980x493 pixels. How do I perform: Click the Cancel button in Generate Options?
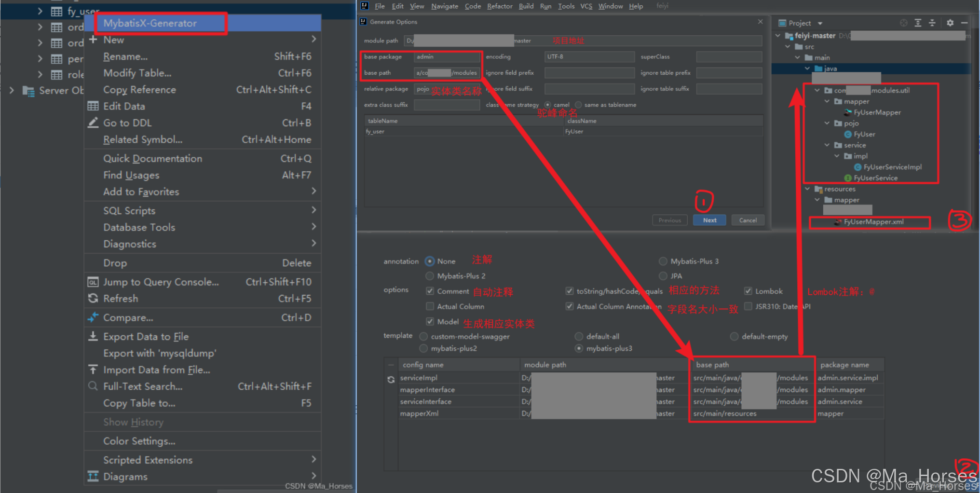tap(748, 220)
